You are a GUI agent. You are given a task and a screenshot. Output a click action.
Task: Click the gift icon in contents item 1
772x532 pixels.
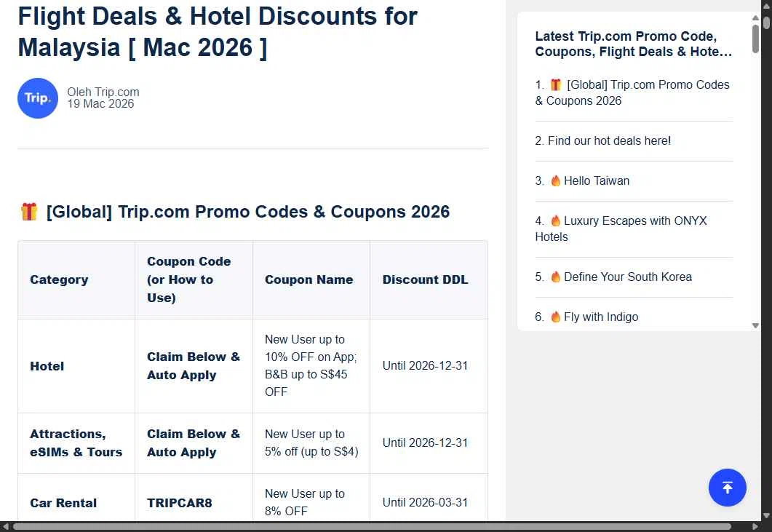[x=556, y=85]
